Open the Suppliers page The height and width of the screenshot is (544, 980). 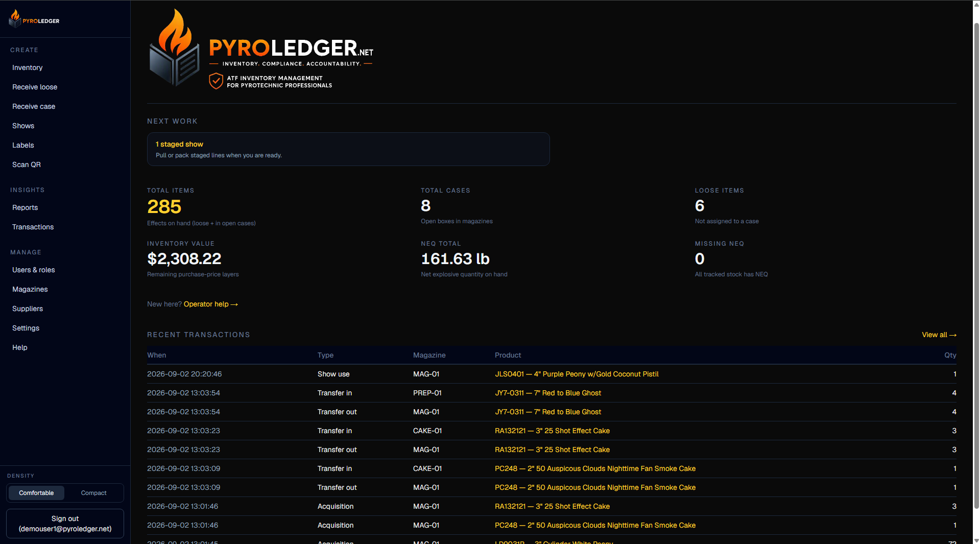pyautogui.click(x=28, y=309)
